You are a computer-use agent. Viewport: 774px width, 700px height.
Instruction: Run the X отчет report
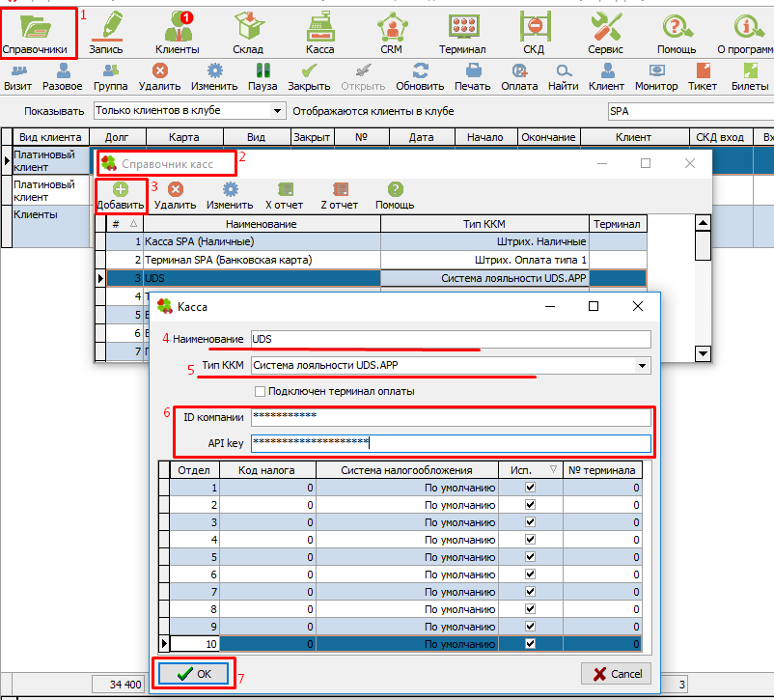(285, 196)
